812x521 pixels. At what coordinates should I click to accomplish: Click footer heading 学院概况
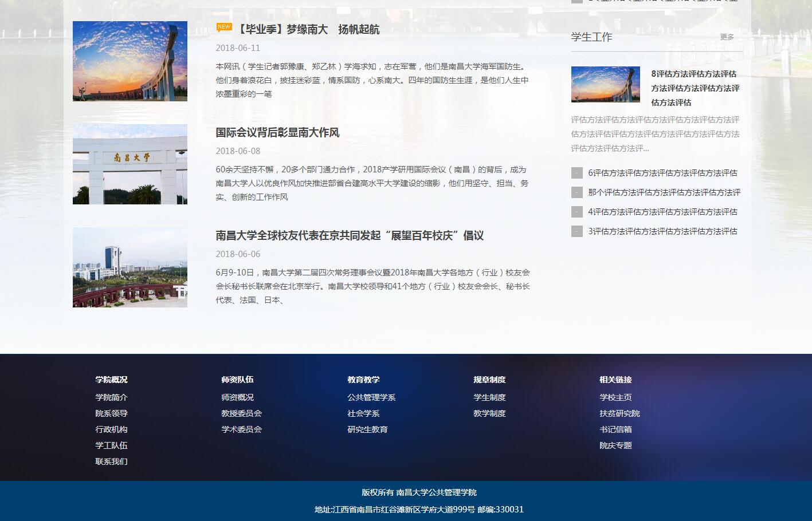coord(111,380)
